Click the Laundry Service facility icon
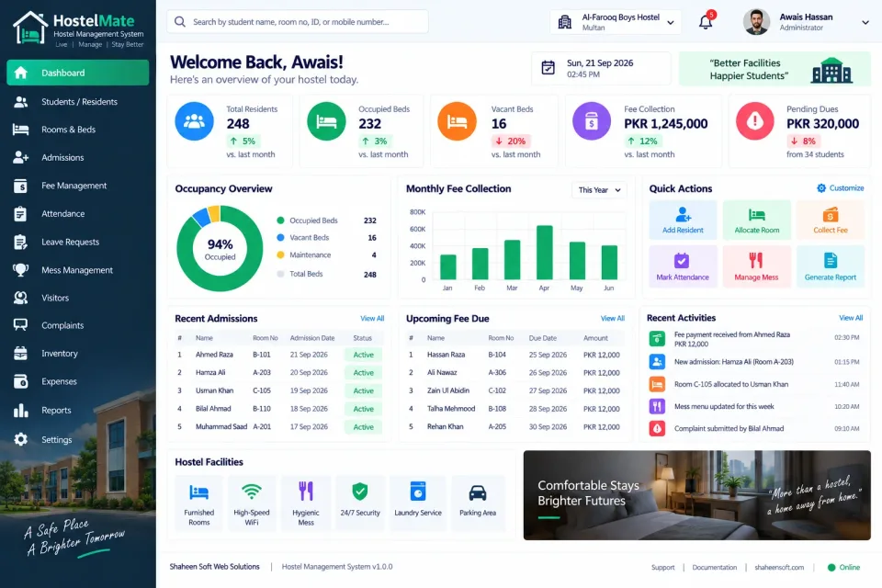 418,492
